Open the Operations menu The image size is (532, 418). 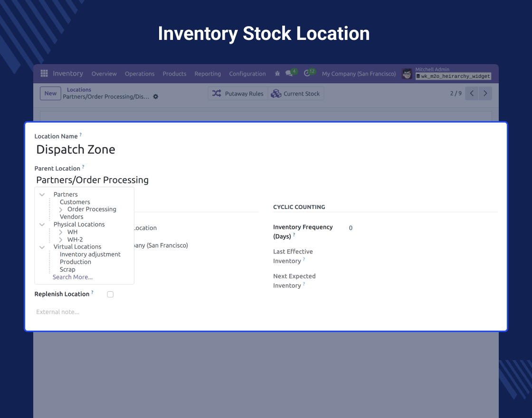pyautogui.click(x=140, y=74)
